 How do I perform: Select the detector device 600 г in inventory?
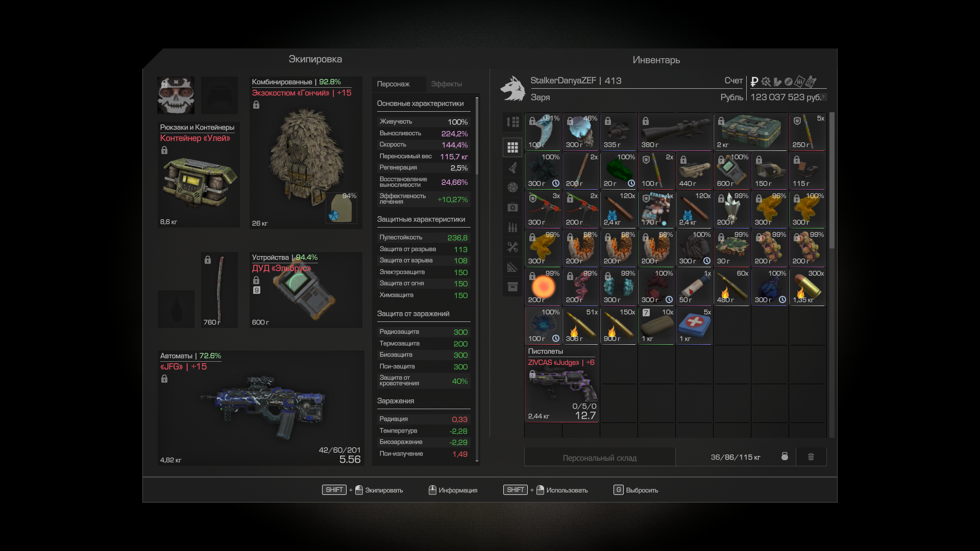pos(732,170)
